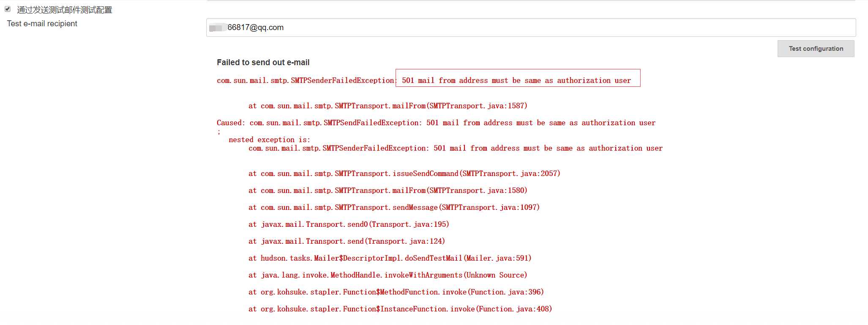
Task: Click the Test configuration button
Action: click(x=816, y=49)
